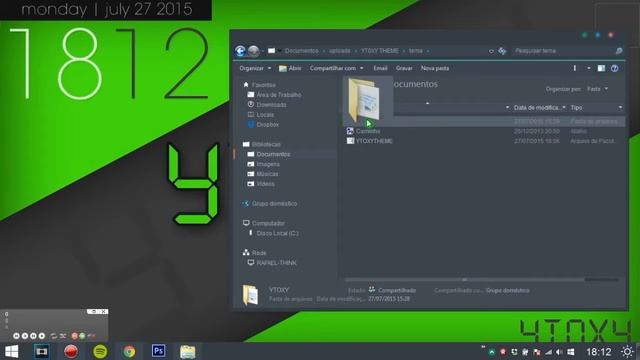640x360 pixels.
Task: Click YTOXY THEME in the address breadcrumb
Action: 380,51
